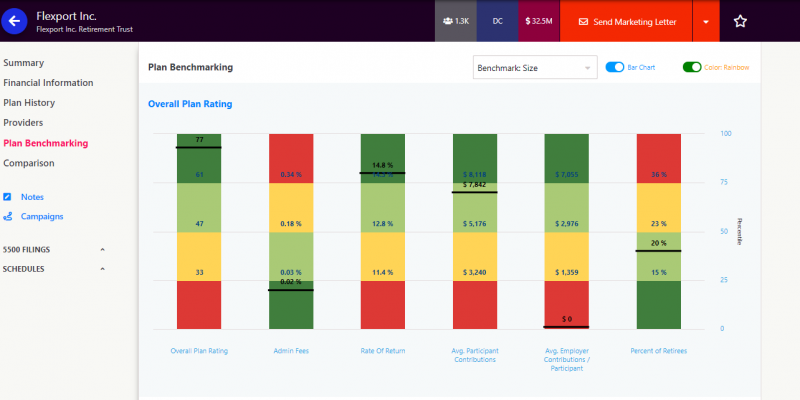The height and width of the screenshot is (400, 800).
Task: Toggle the Bar Chart switch
Action: (615, 67)
